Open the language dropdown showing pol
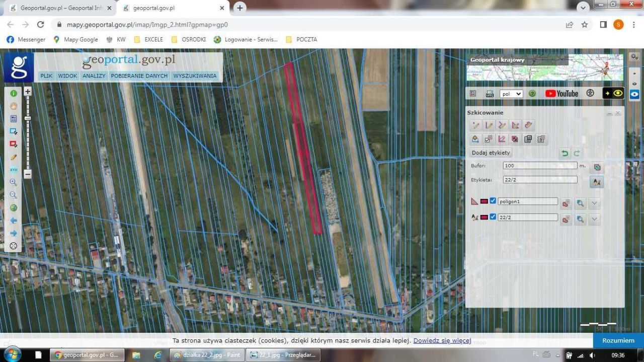The width and height of the screenshot is (644, 362). coord(511,94)
